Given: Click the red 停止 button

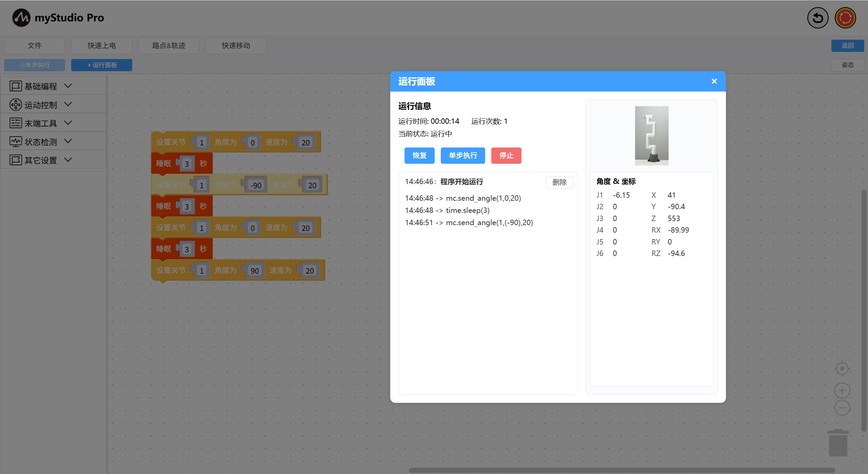Looking at the screenshot, I should pyautogui.click(x=506, y=156).
